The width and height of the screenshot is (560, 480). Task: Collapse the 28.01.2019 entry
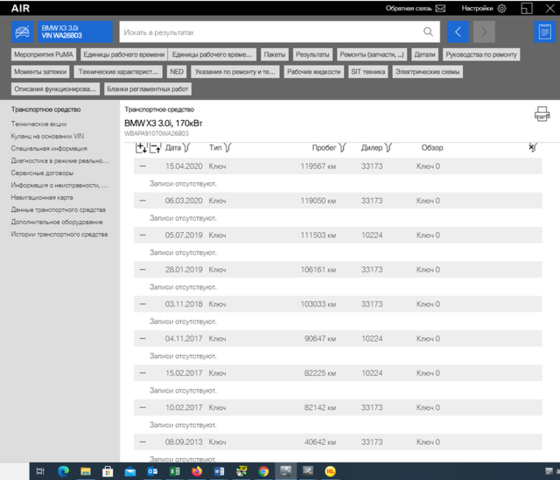(142, 270)
